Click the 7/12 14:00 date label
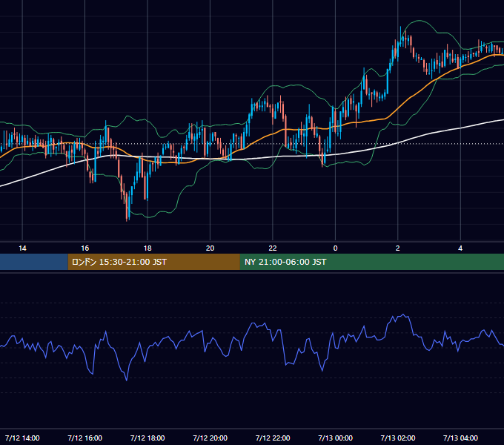The image size is (504, 445). (22, 438)
